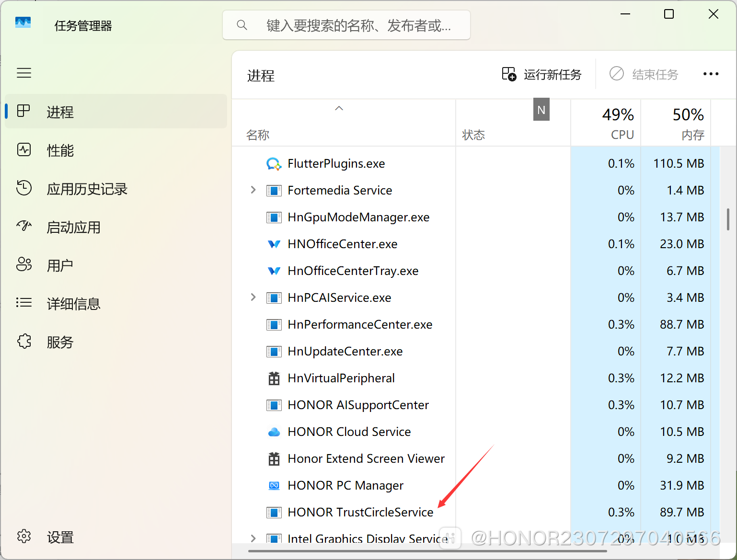737x560 pixels.
Task: Click the performance tab pulse icon
Action: (x=23, y=149)
